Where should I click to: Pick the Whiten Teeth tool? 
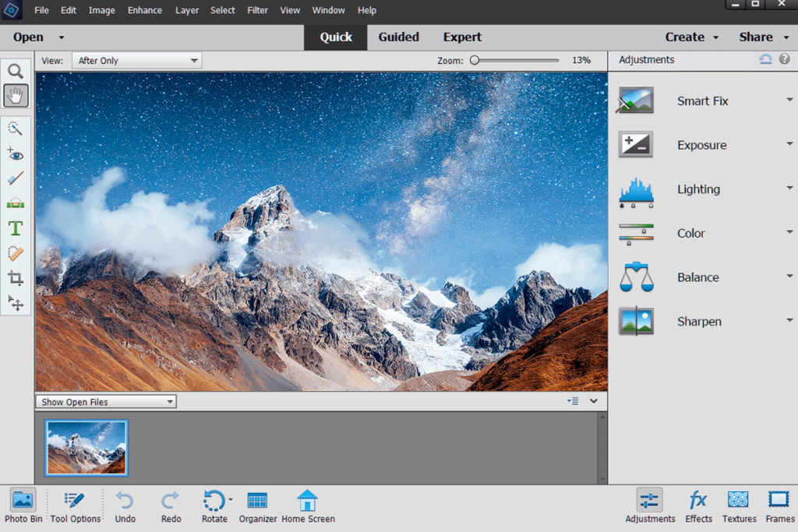click(x=16, y=178)
